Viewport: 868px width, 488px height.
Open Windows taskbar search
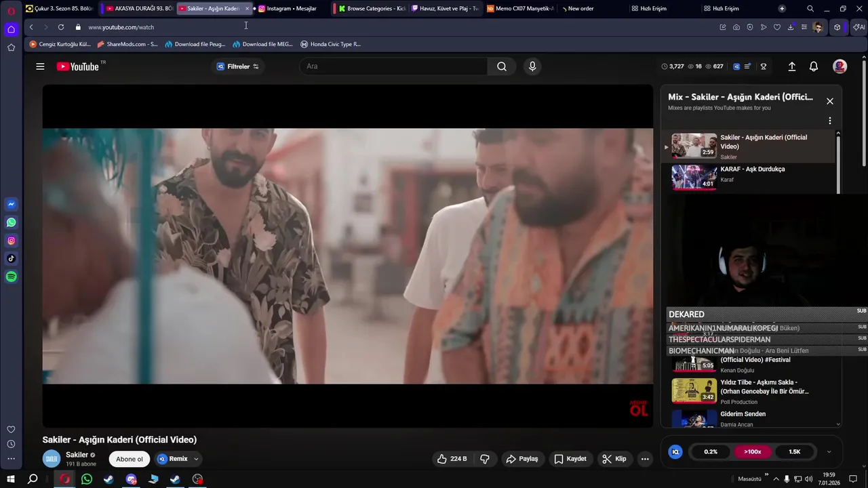pyautogui.click(x=33, y=479)
